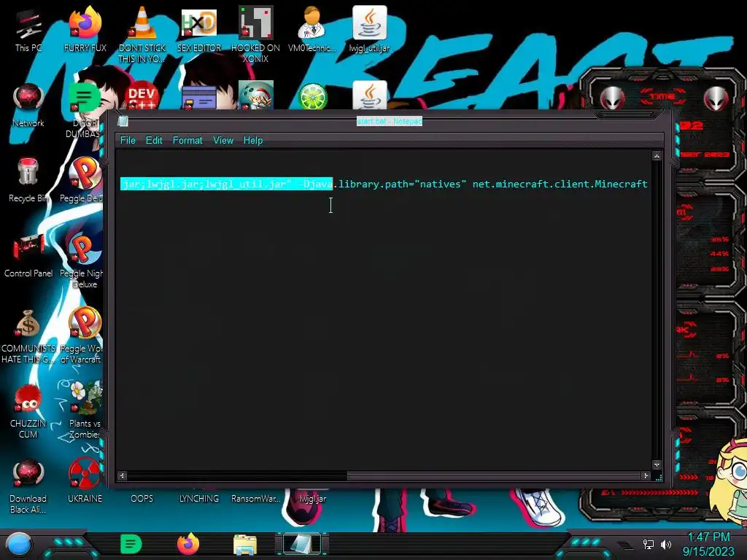Select the lime LimeWire desktop icon
Image resolution: width=747 pixels, height=560 pixels.
[312, 96]
